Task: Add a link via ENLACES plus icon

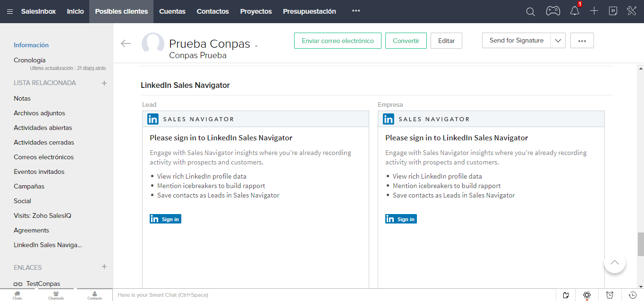Action: (x=104, y=267)
